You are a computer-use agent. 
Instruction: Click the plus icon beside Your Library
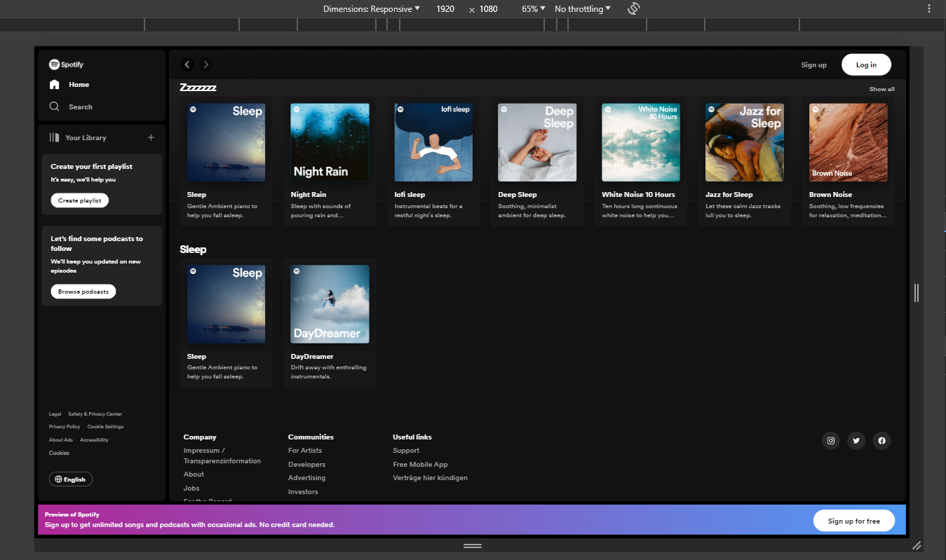(x=151, y=138)
